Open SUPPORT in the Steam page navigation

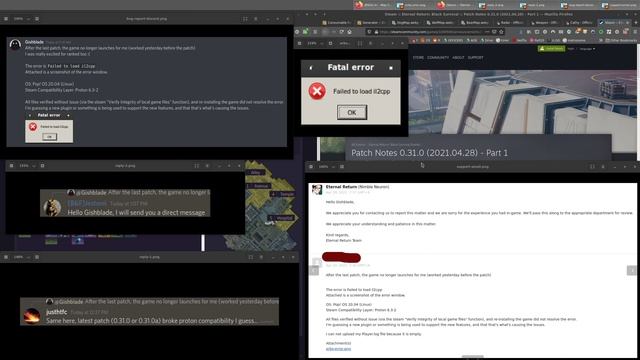pos(476,58)
